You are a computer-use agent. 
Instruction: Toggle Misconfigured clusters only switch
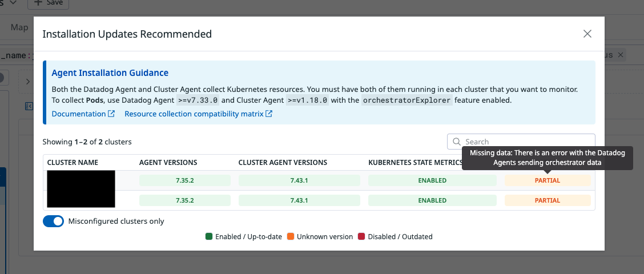[54, 221]
